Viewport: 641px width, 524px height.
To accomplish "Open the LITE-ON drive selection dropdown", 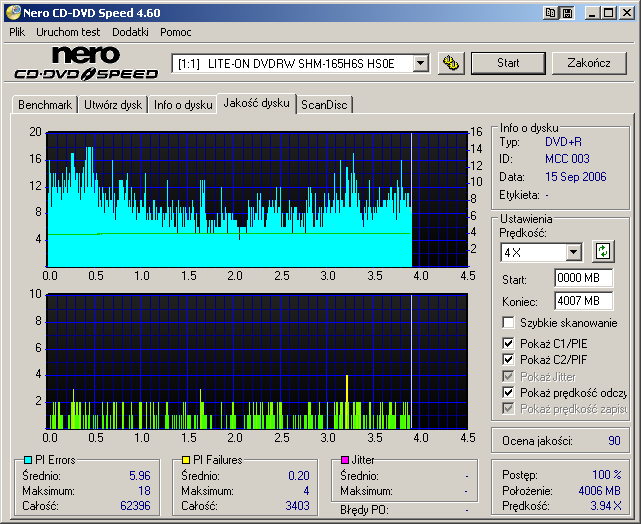I will [420, 63].
